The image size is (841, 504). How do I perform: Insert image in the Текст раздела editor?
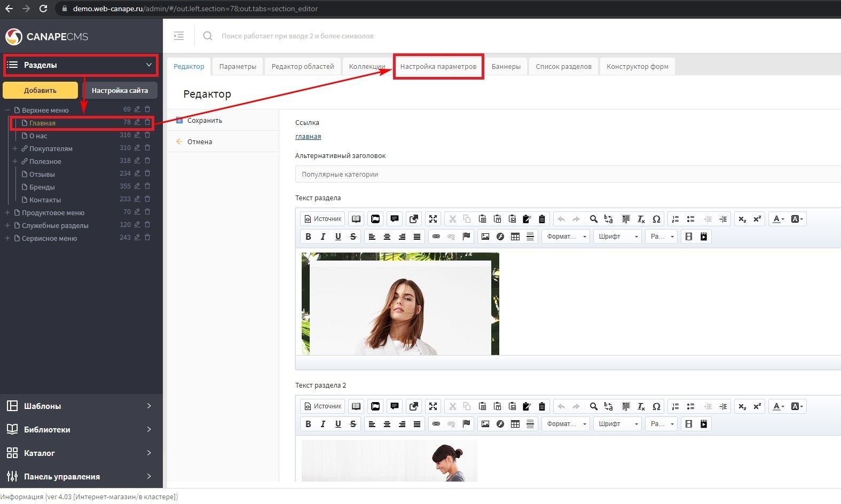(485, 237)
